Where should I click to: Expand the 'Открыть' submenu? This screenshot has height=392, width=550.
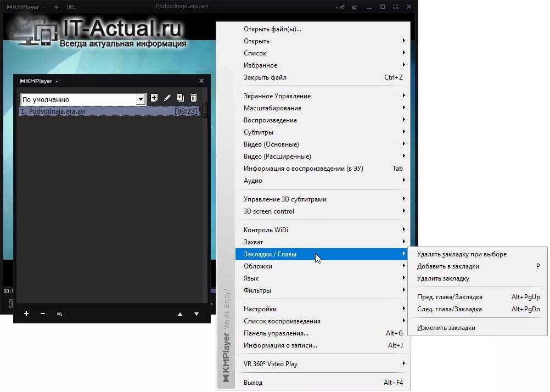pyautogui.click(x=321, y=41)
